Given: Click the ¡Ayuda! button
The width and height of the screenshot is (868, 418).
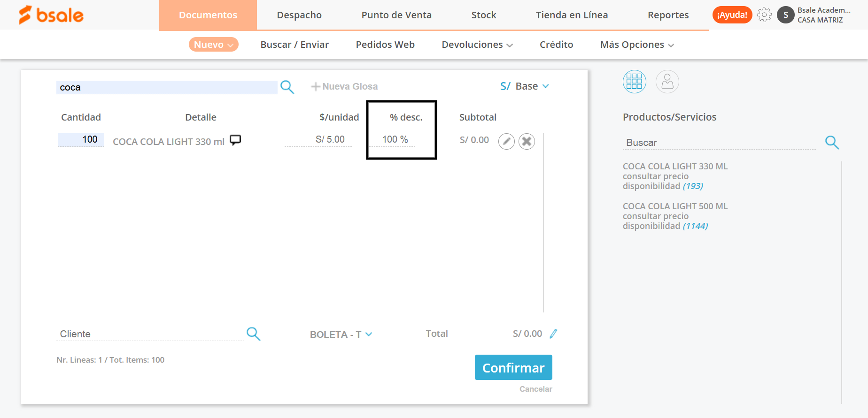Looking at the screenshot, I should point(732,15).
